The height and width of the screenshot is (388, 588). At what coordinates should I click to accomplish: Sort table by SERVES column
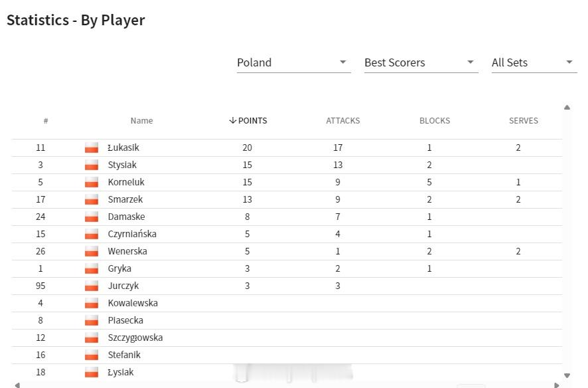524,121
